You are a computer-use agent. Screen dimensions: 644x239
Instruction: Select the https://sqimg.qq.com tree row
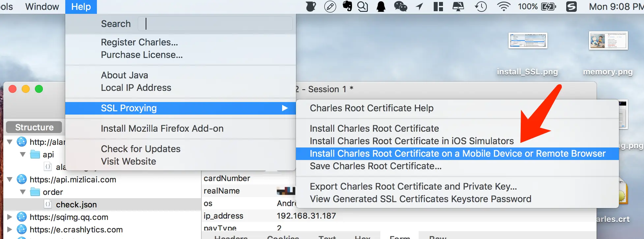coord(102,217)
